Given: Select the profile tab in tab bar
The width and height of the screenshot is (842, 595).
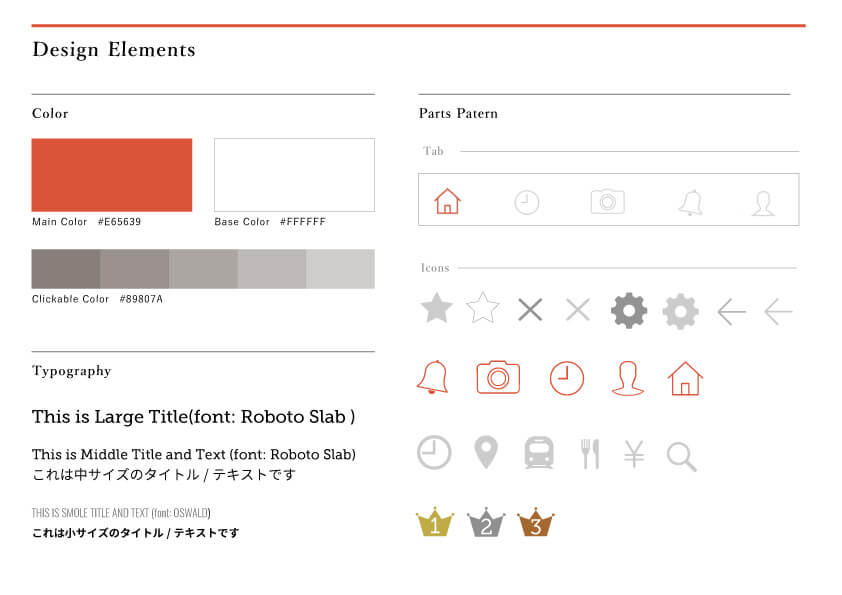Looking at the screenshot, I should (763, 204).
